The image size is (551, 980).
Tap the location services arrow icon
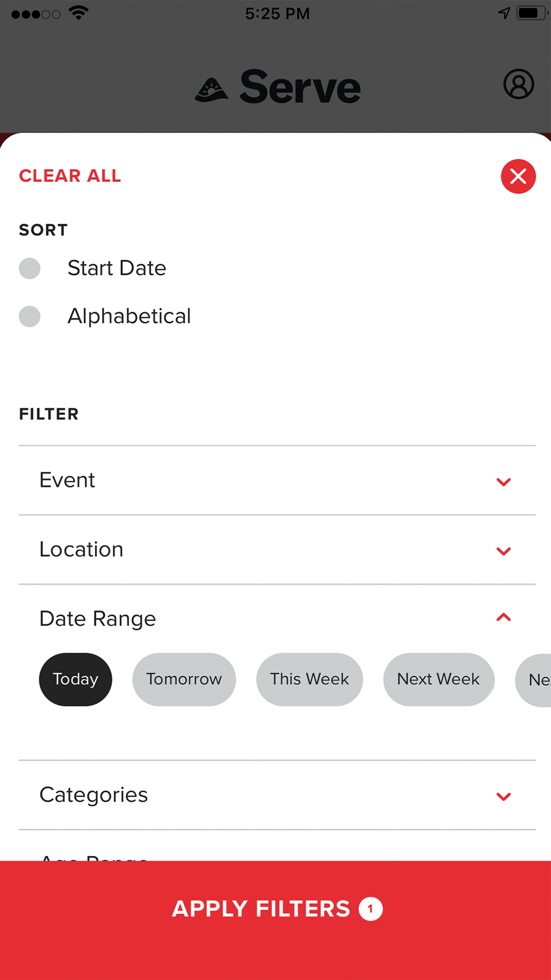[504, 13]
